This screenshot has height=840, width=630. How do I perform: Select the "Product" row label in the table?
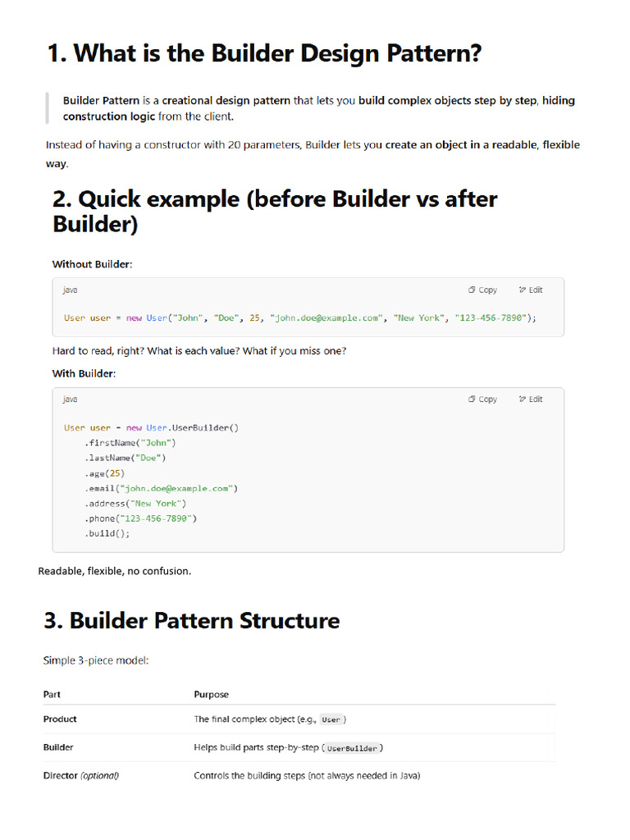[60, 719]
